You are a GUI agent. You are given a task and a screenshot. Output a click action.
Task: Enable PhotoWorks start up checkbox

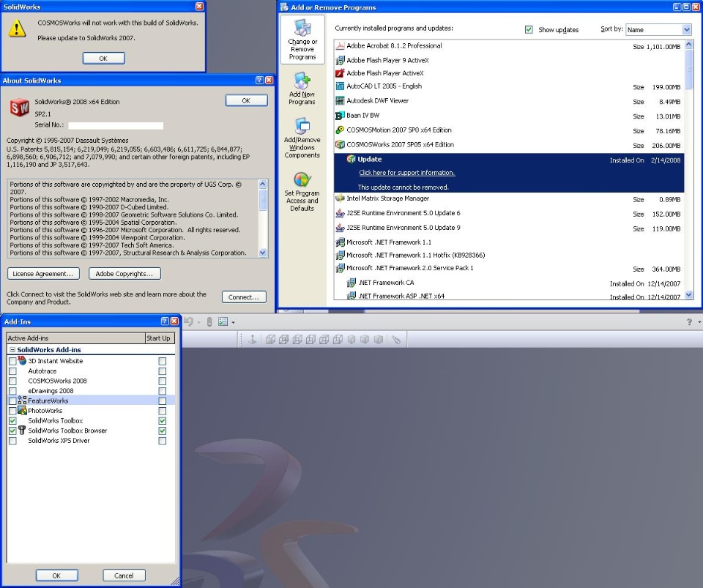point(163,411)
